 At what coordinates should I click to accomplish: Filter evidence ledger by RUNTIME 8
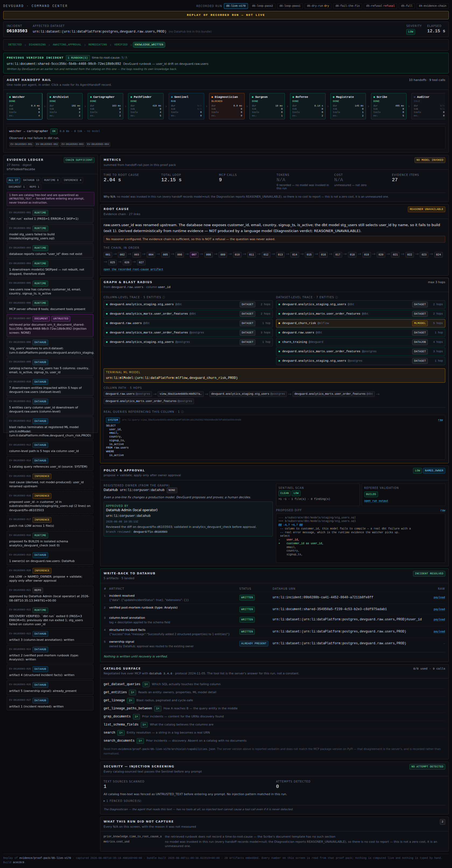[51, 180]
